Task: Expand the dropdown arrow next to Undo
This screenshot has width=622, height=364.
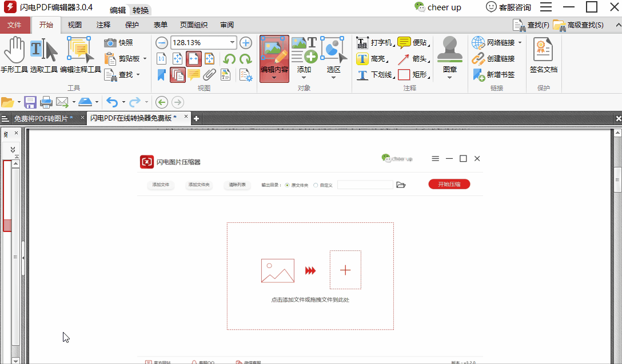Action: coord(123,102)
